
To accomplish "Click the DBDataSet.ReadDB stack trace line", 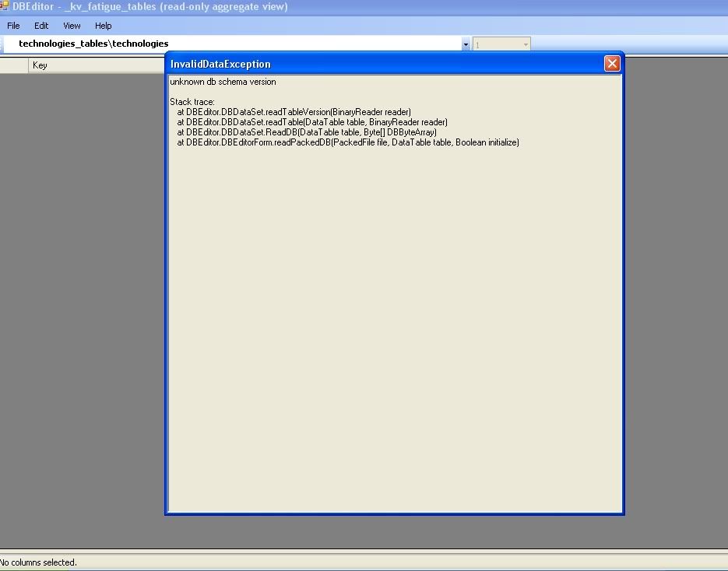I will pos(306,132).
